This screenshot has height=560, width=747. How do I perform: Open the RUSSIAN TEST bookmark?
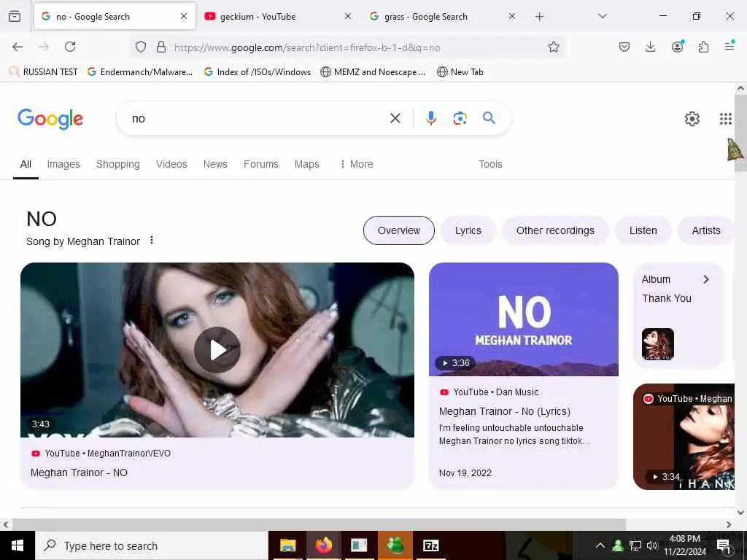coord(43,72)
